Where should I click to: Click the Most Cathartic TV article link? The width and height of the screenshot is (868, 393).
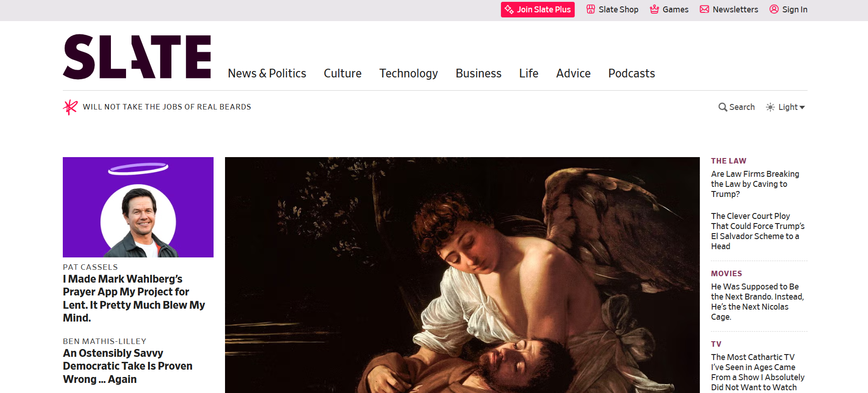pyautogui.click(x=758, y=372)
